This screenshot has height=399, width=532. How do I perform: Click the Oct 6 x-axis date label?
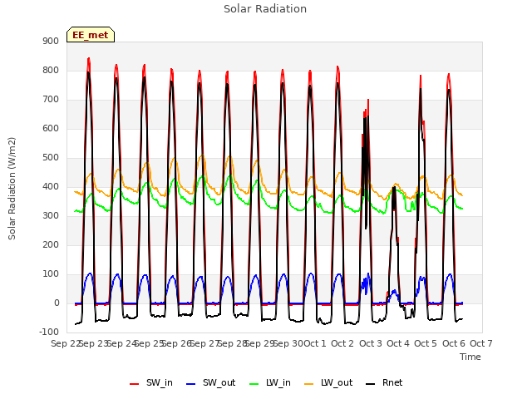point(454,343)
